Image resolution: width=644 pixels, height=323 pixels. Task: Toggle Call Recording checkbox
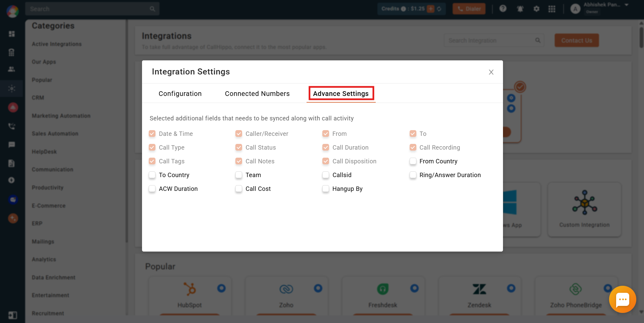tap(413, 148)
